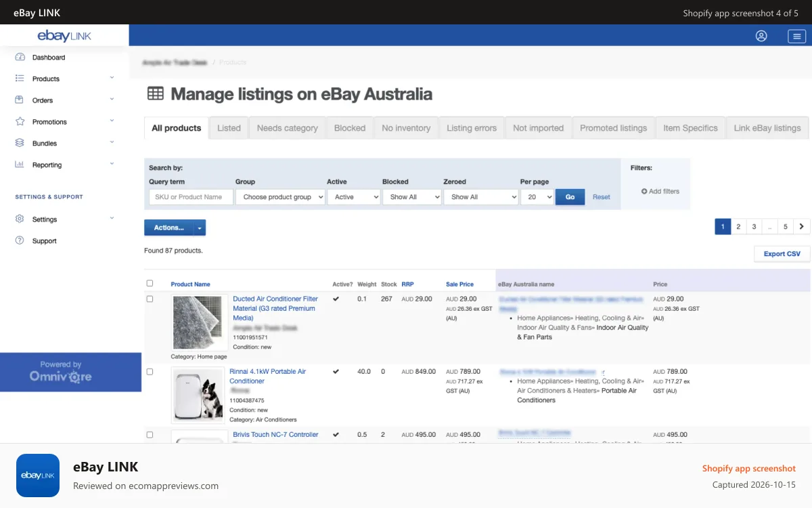Viewport: 812px width, 508px height.
Task: Switch to the Needs category tab
Action: [x=287, y=128]
